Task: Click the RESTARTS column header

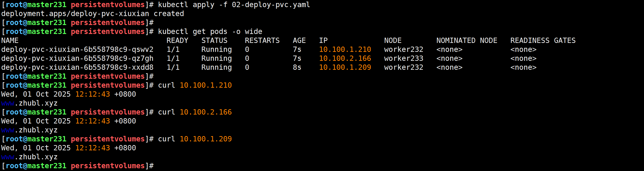Action: point(262,41)
